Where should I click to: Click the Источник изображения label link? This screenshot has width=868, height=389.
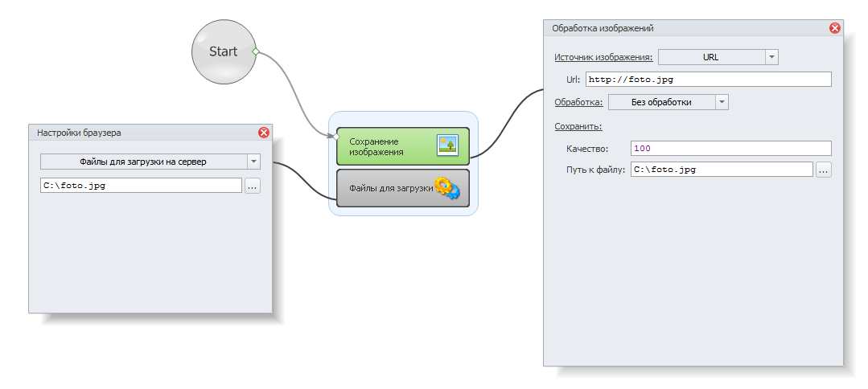point(603,57)
